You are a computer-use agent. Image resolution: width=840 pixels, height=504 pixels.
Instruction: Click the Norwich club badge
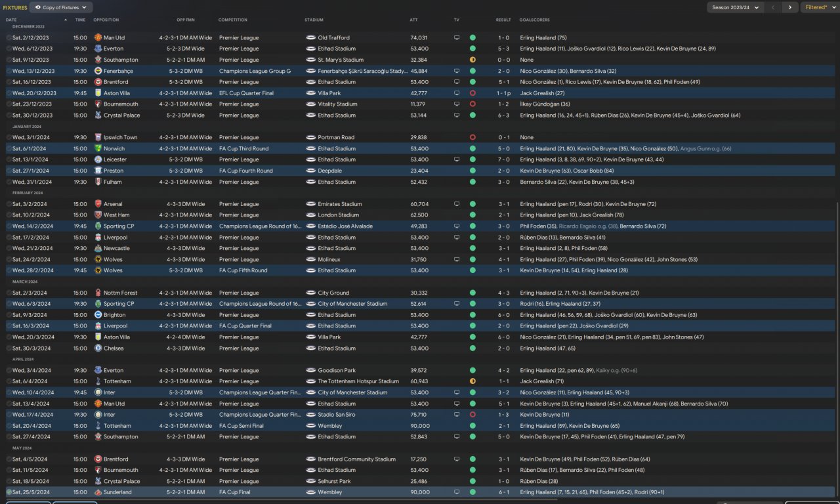[x=98, y=148]
